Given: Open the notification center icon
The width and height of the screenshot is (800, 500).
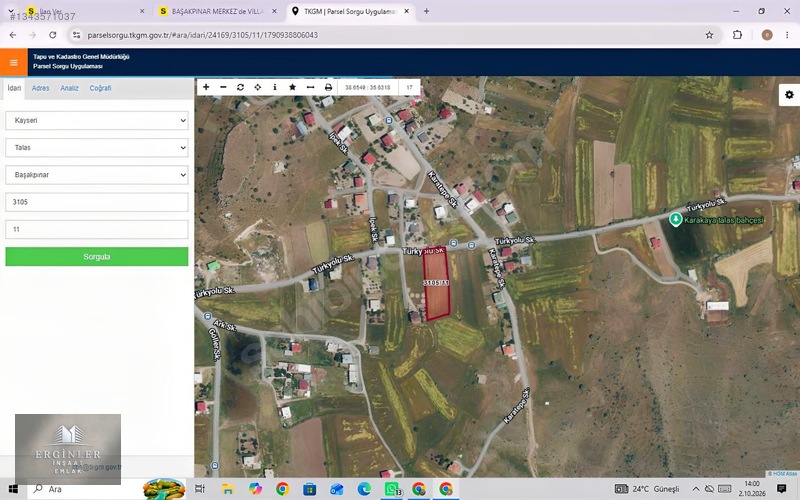Looking at the screenshot, I should tap(781, 489).
